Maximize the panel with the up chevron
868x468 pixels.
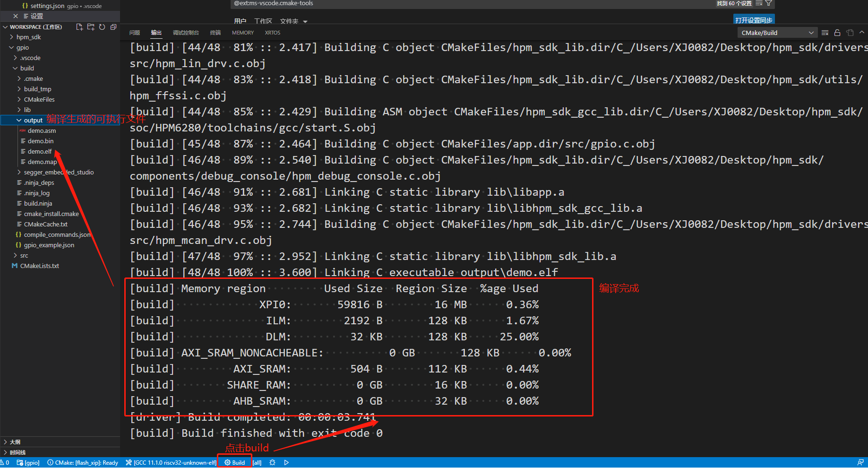tap(862, 33)
